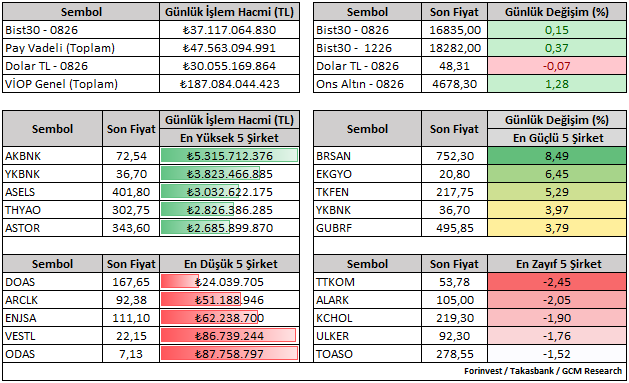The height and width of the screenshot is (383, 629).
Task: Click AKBNK volume data bar 5.315.712.376
Action: coord(229,156)
